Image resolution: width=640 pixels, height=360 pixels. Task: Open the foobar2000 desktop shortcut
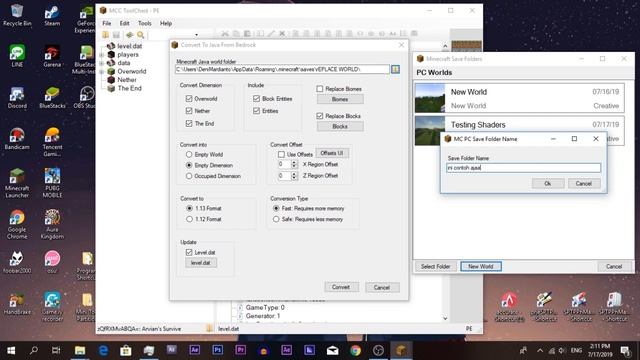[x=17, y=262]
